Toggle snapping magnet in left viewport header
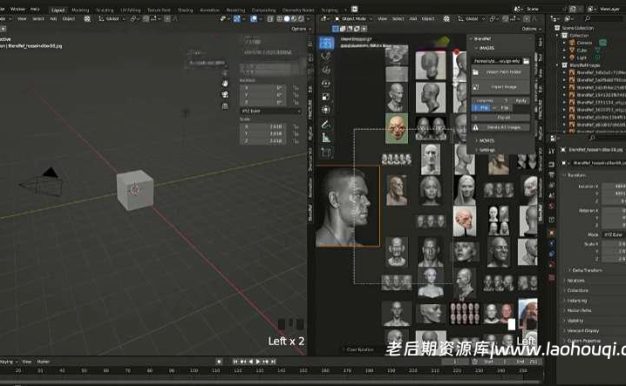The height and width of the screenshot is (386, 626). click(x=146, y=19)
